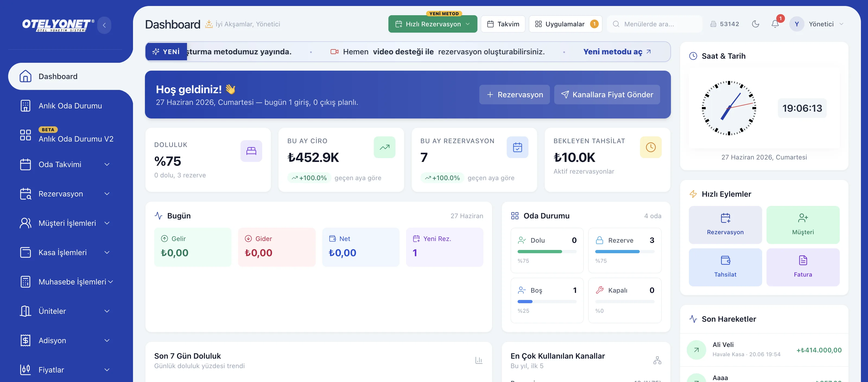Click the bed icon in Doluluk card
This screenshot has width=868, height=382.
(251, 151)
